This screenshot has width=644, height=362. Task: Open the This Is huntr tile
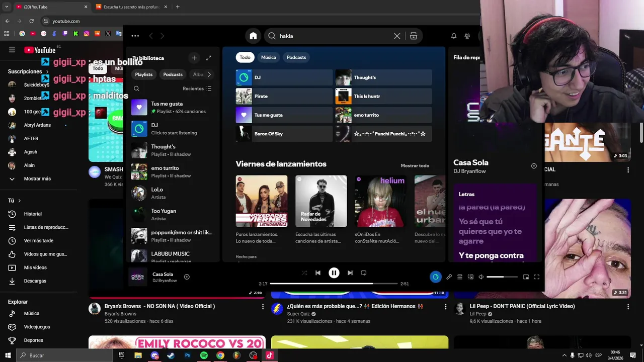(384, 96)
